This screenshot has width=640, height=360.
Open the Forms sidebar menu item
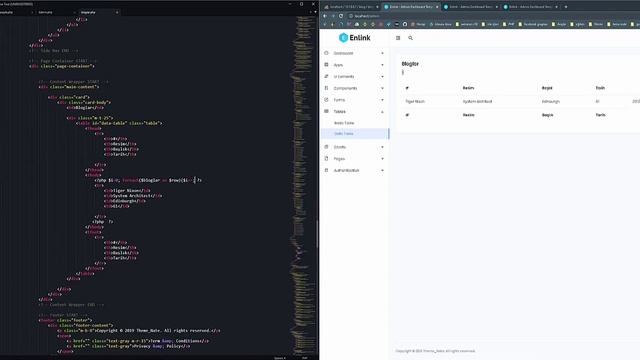[354, 100]
